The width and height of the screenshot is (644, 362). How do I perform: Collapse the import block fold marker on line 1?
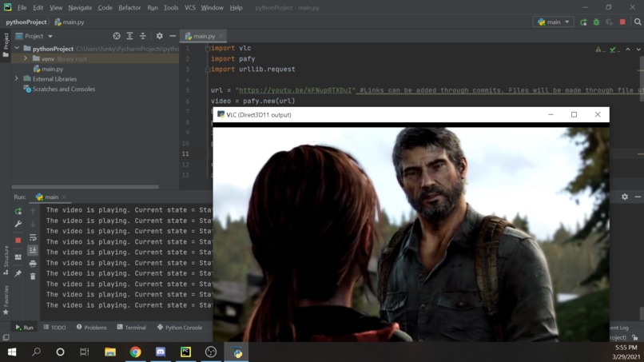208,49
